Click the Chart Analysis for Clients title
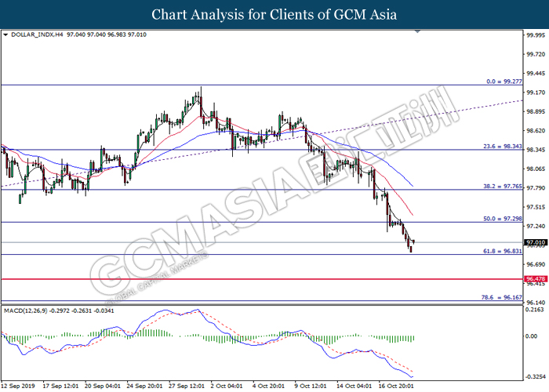 point(274,14)
